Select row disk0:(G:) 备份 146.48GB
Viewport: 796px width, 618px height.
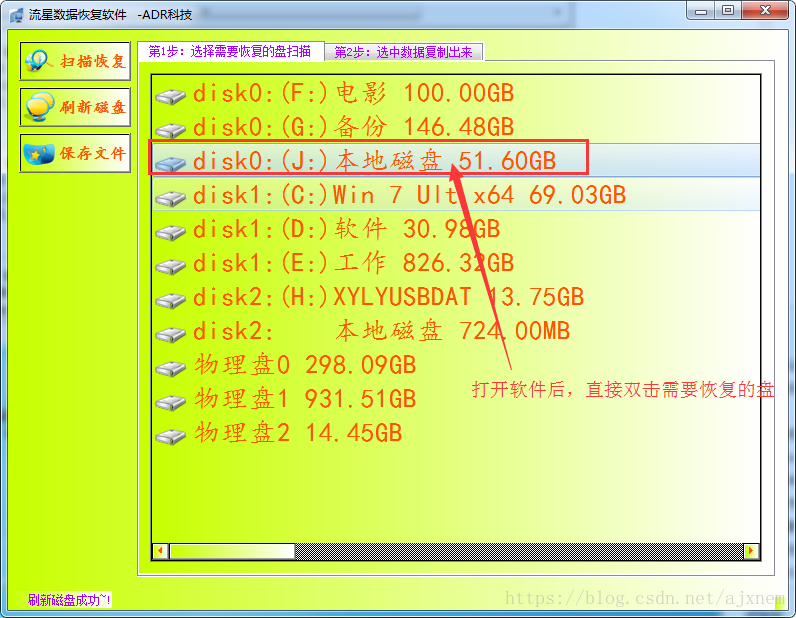(456, 127)
